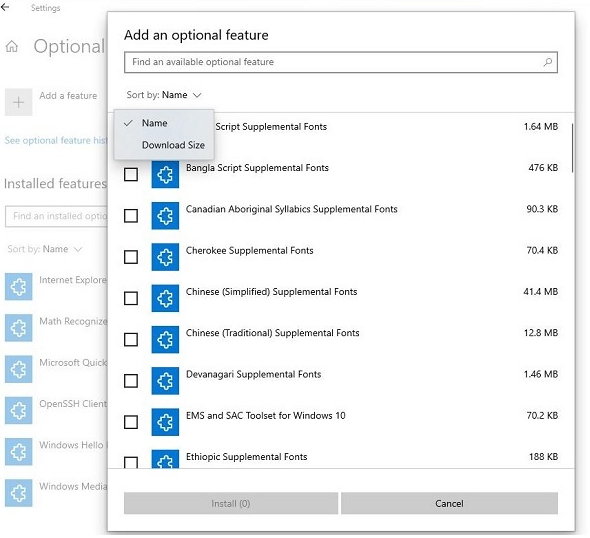590x538 pixels.
Task: Open See optional feature history link
Action: 56,140
